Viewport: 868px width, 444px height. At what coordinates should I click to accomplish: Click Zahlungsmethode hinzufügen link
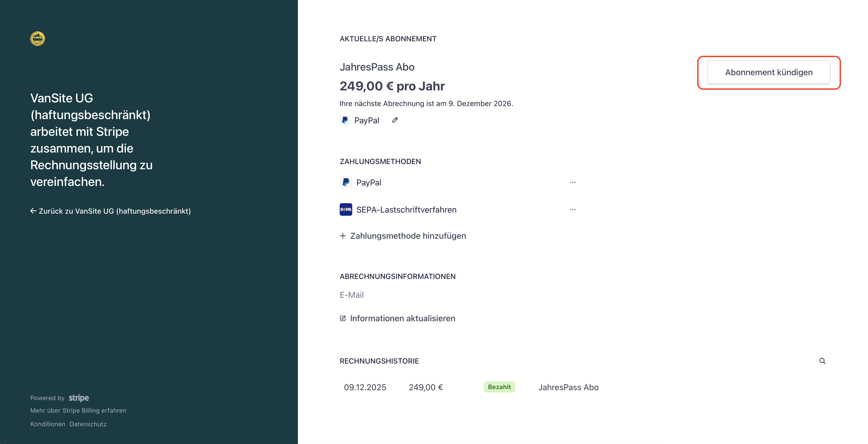tap(408, 236)
